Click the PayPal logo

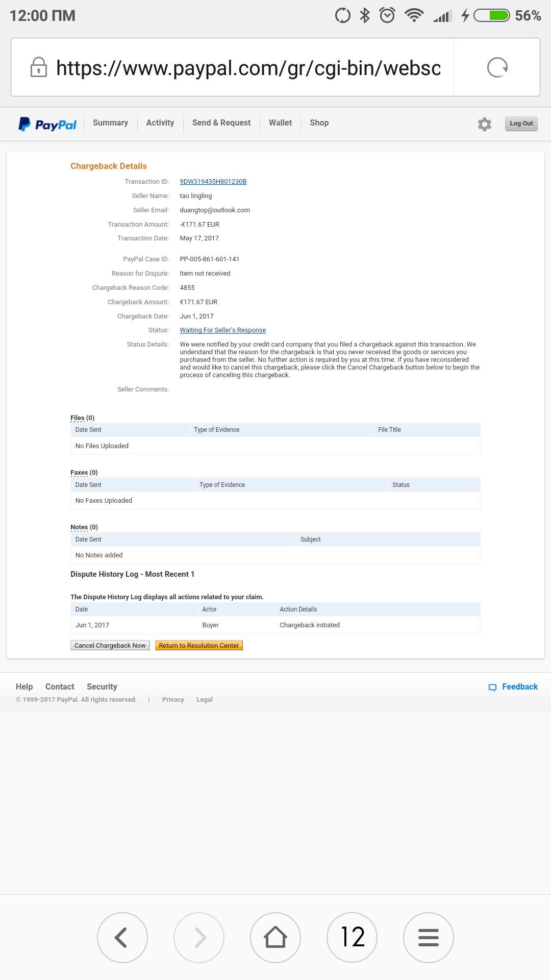pos(47,124)
